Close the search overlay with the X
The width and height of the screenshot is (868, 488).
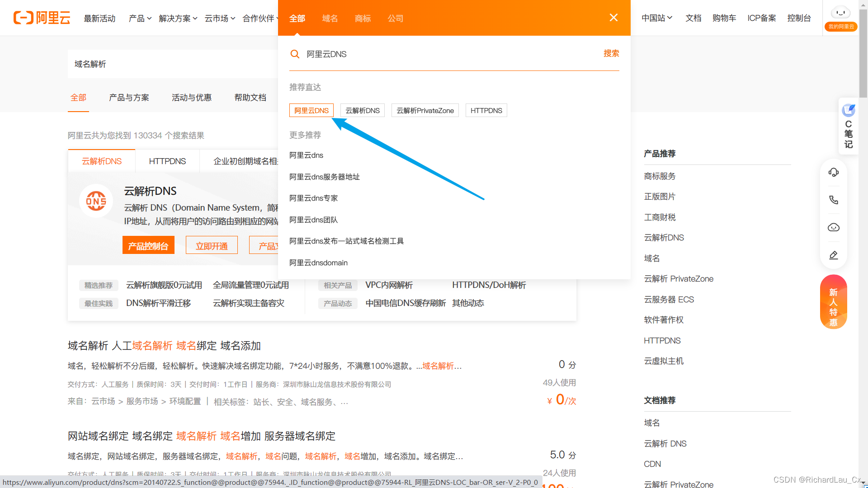coord(613,18)
